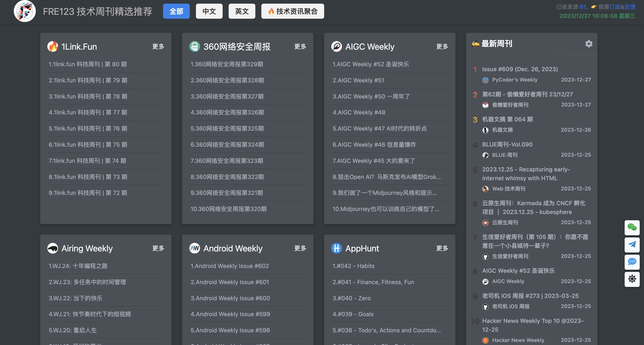Open the comment bubble floating icon
Screen dimensions: 644x345
[x=632, y=262]
